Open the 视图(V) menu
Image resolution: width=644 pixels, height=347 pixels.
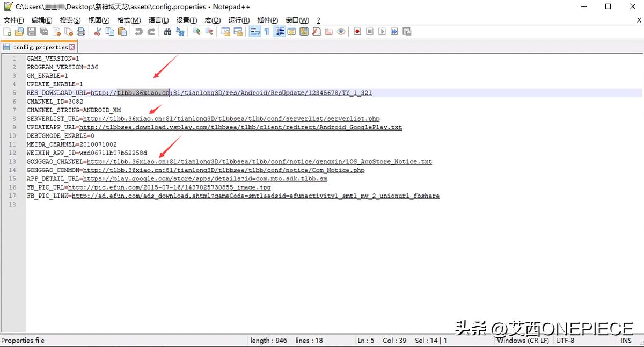[x=99, y=20]
